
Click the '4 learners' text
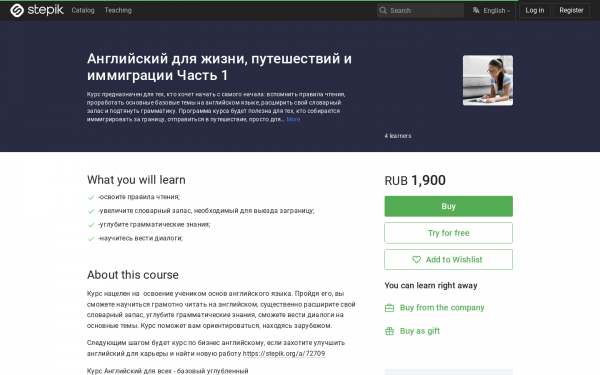pyautogui.click(x=398, y=136)
